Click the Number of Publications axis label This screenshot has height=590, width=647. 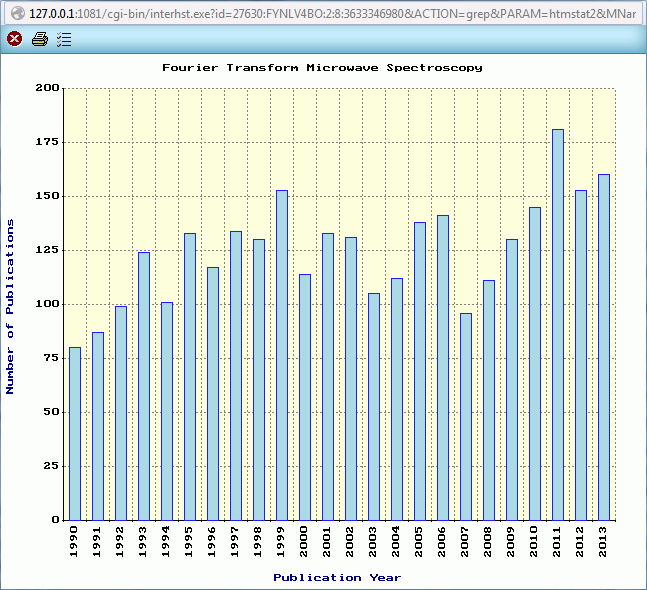click(x=11, y=306)
